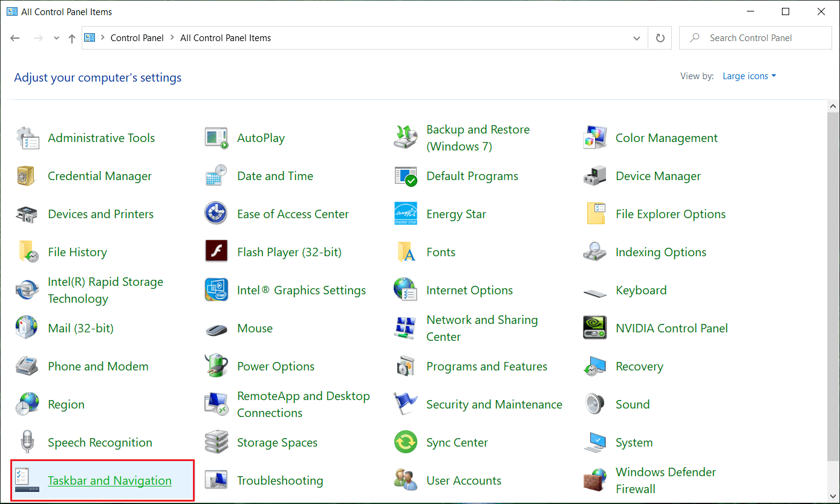Open the User Accounts icon
This screenshot has width=840, height=504.
click(406, 480)
